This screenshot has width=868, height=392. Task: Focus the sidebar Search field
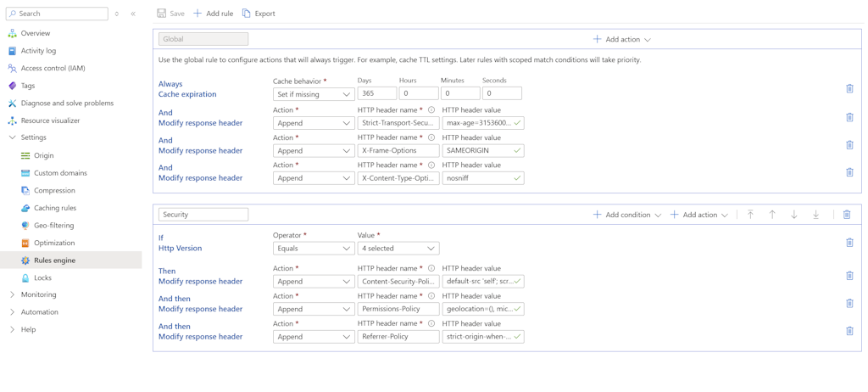pos(57,14)
